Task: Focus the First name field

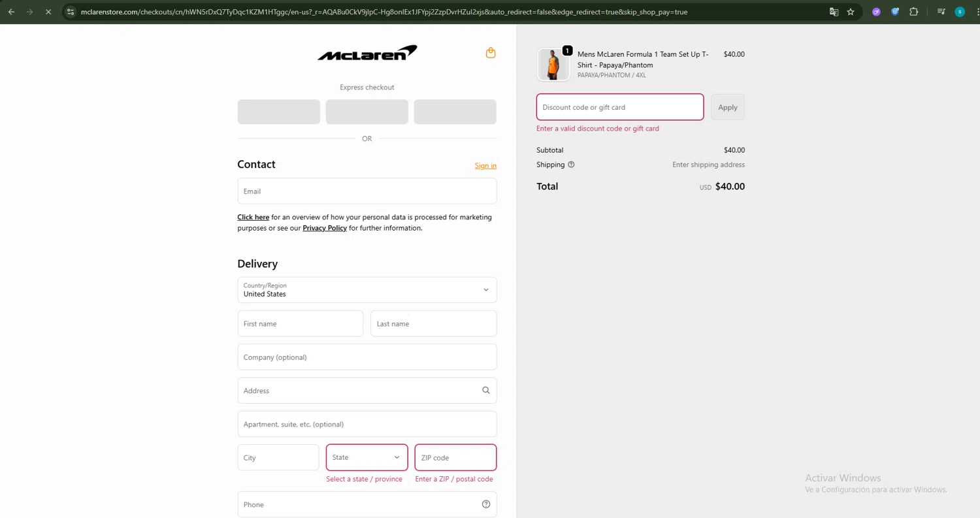Action: coord(301,323)
